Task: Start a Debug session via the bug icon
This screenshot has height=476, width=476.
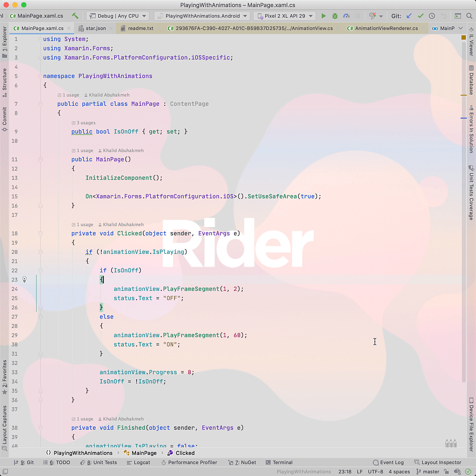Action: click(x=335, y=15)
